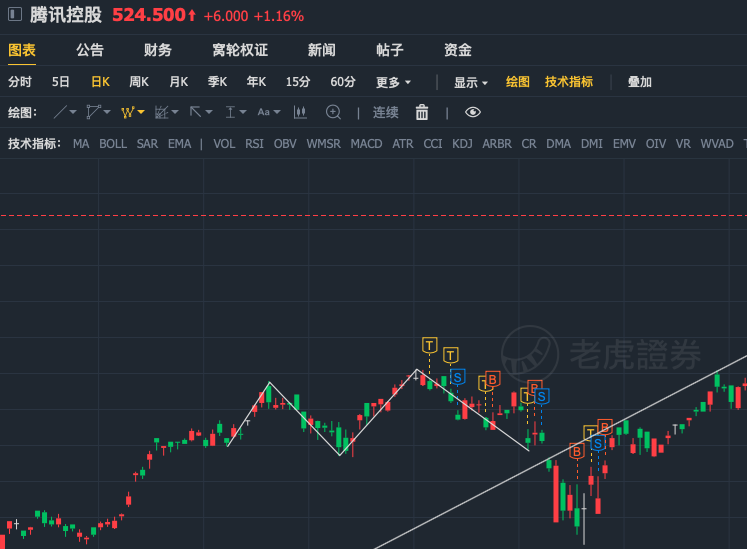Enable the KDJ indicator
This screenshot has height=549, width=747.
(x=462, y=143)
